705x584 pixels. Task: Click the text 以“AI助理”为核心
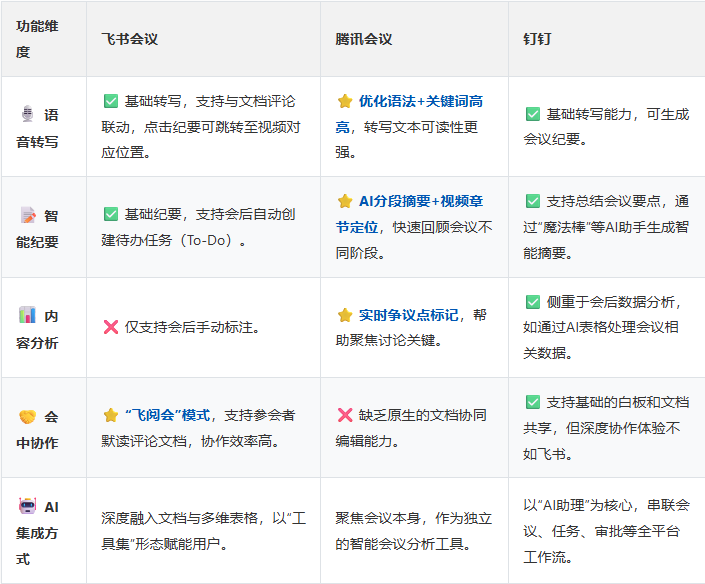pyautogui.click(x=577, y=505)
